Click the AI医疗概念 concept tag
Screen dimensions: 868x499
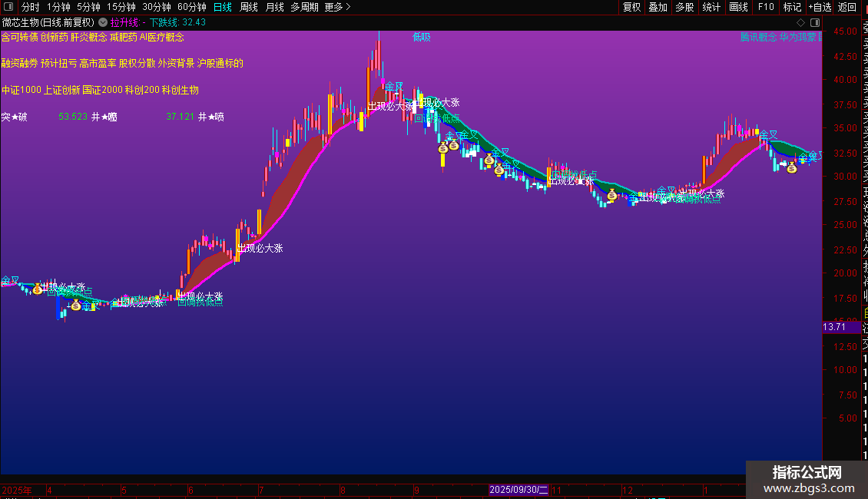[x=161, y=37]
